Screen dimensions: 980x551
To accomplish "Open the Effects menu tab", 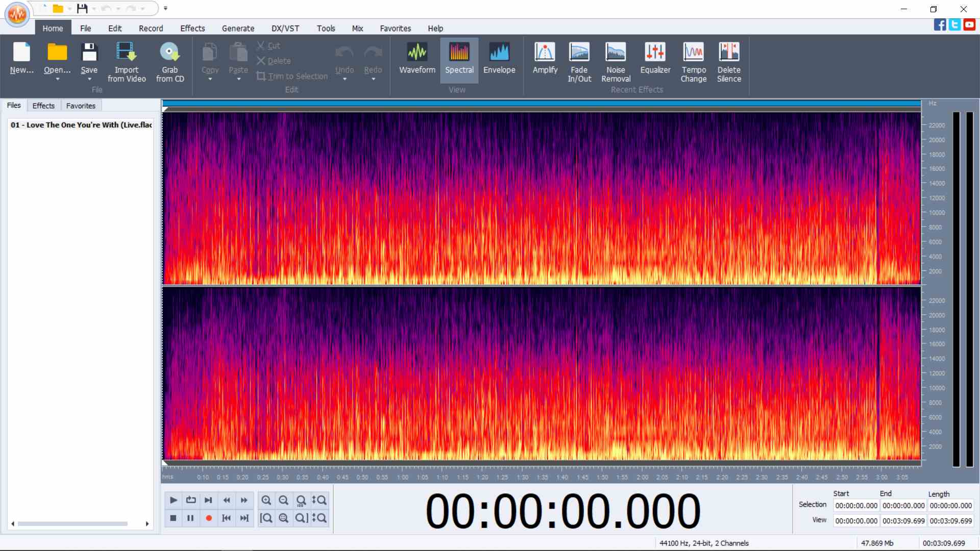I will tap(192, 29).
